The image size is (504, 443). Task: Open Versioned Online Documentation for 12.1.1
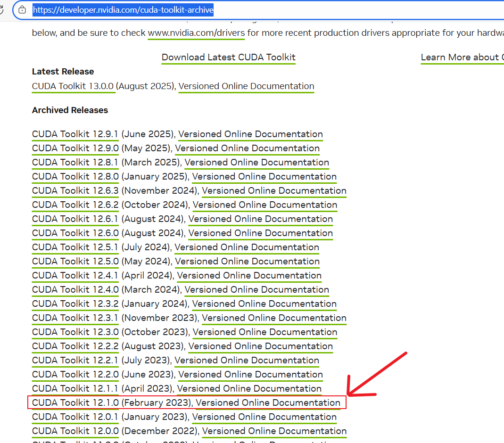coord(249,388)
